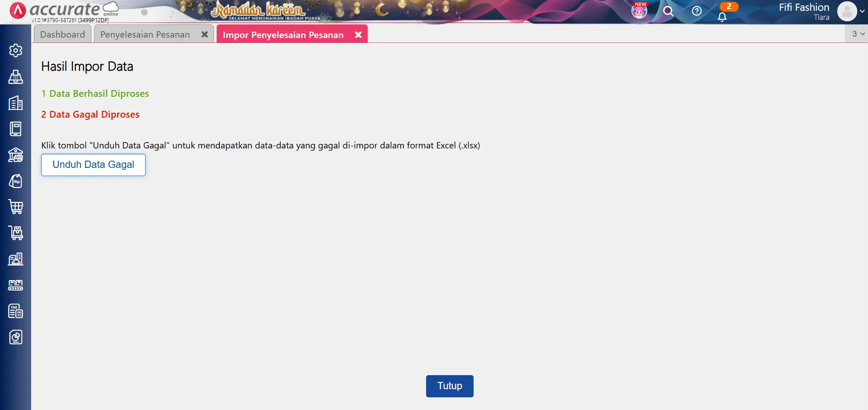Open the Rp price tag sales icon

[x=15, y=181]
